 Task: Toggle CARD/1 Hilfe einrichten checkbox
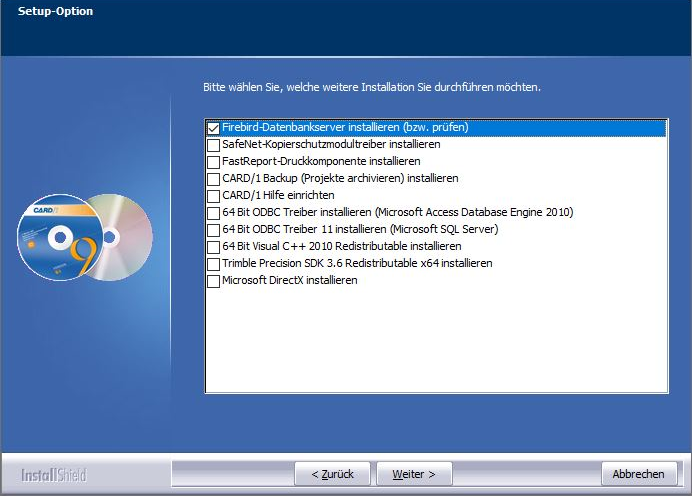(214, 196)
